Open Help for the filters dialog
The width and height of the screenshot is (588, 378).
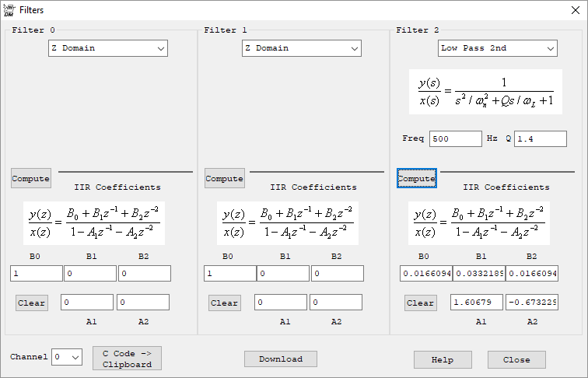point(443,359)
